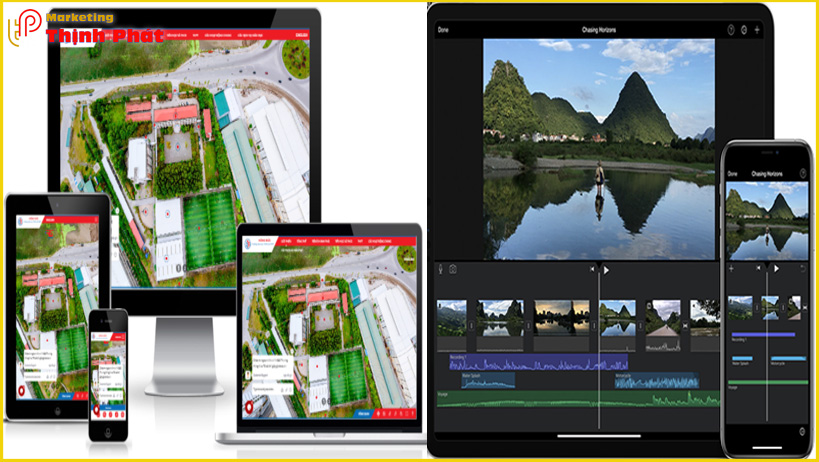The width and height of the screenshot is (819, 462).
Task: Open transition after first iPhone clip
Action: tap(757, 308)
